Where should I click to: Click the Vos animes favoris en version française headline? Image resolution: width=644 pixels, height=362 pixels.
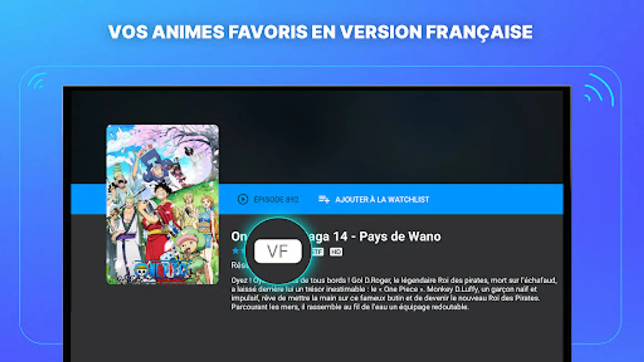coord(320,32)
